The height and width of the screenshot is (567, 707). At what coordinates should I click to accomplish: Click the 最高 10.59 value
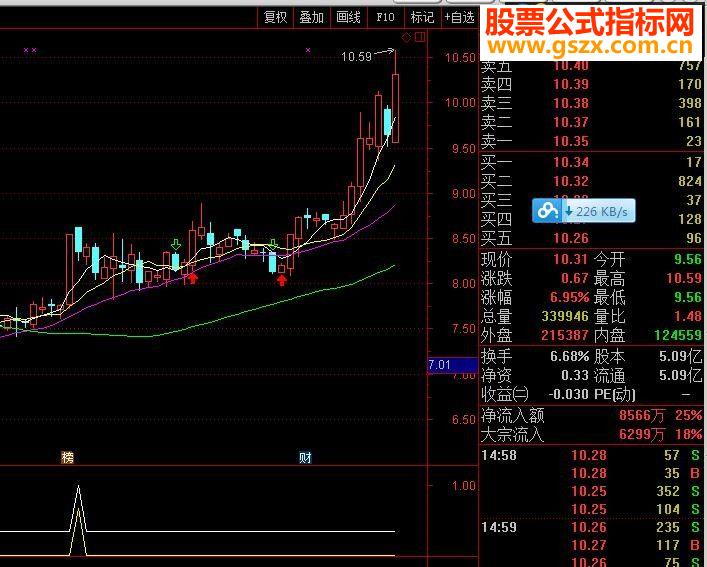pos(684,278)
